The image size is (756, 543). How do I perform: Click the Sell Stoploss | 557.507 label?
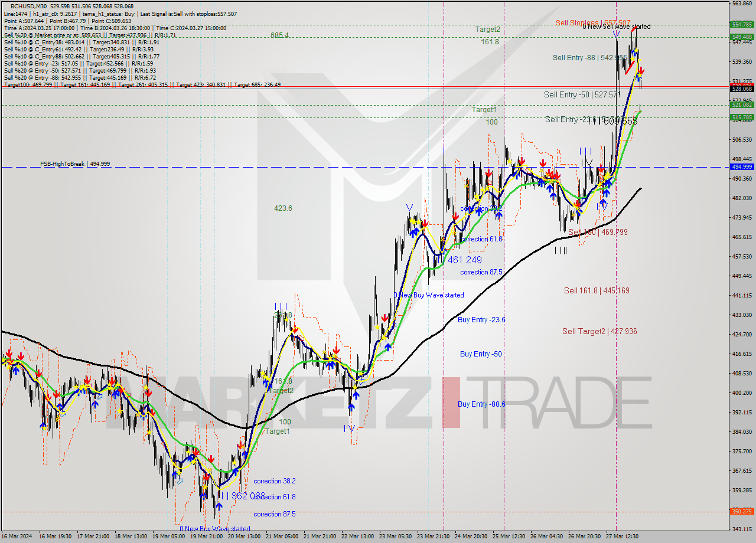pyautogui.click(x=593, y=22)
